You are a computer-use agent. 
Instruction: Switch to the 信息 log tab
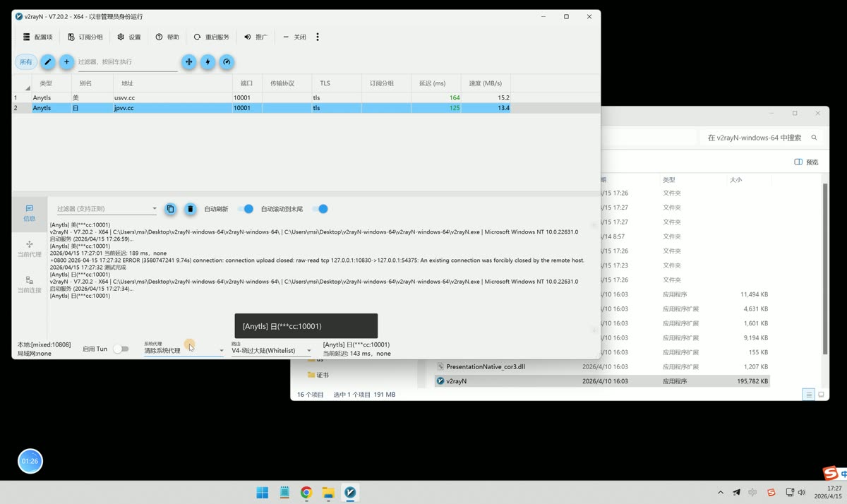[29, 213]
